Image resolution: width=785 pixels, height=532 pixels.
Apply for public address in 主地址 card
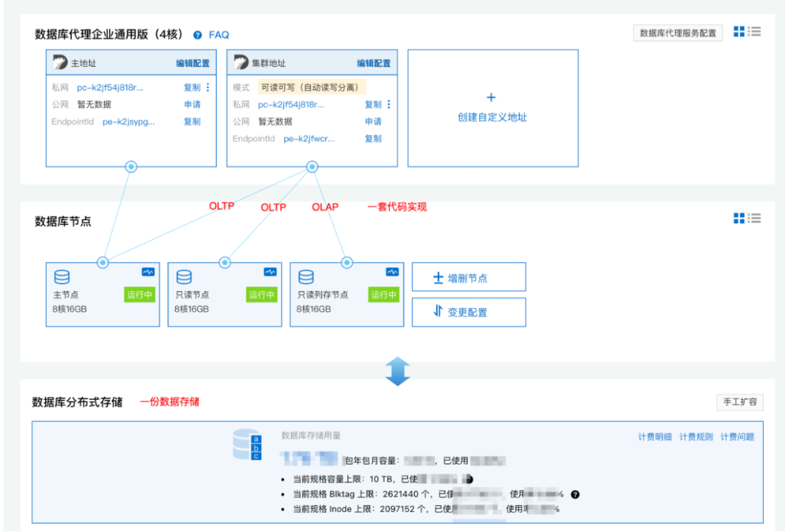coord(192,105)
